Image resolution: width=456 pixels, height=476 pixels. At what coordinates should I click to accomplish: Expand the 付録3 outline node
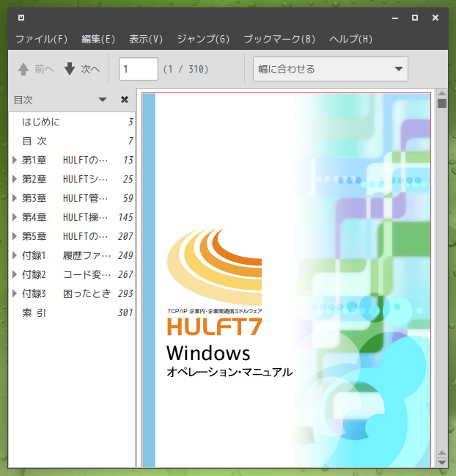14,293
